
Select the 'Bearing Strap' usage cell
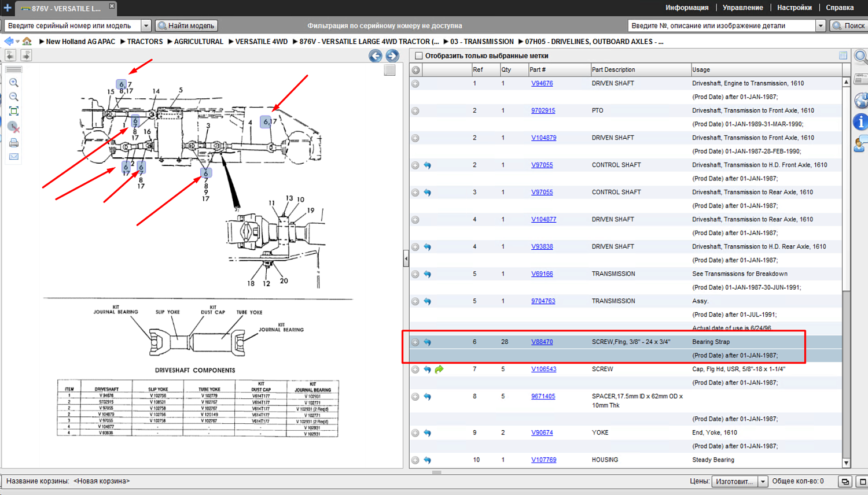(x=711, y=342)
